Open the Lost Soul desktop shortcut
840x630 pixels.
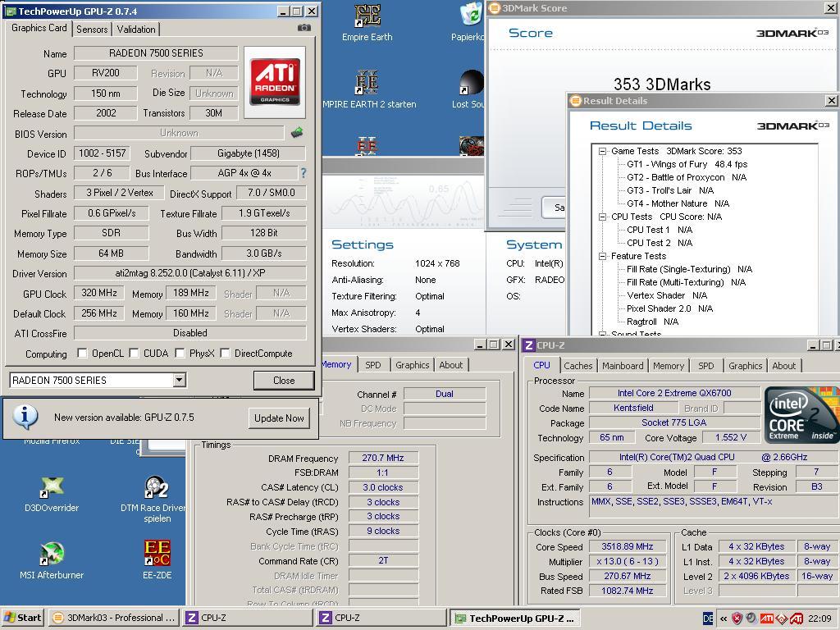[469, 89]
